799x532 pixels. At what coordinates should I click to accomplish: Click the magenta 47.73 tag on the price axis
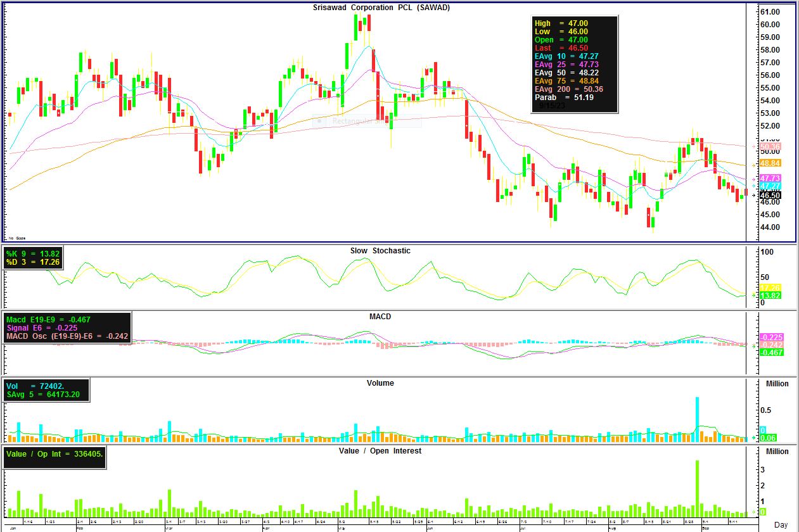(770, 179)
